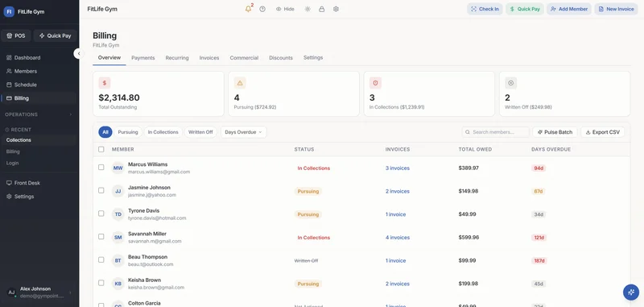Open Savannah Miller's 4 invoices link

397,238
